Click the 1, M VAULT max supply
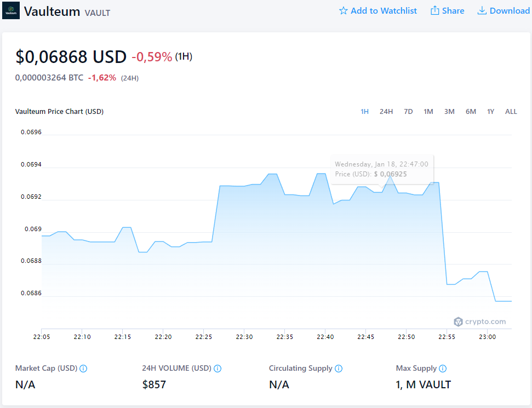The image size is (532, 408). tap(423, 384)
